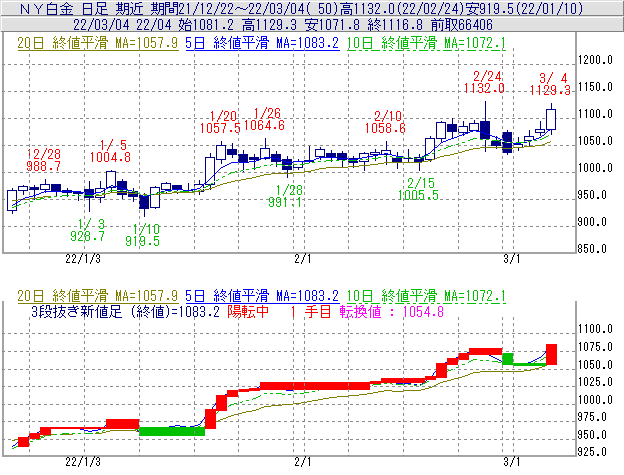Click the last white candlestick of 3/4
This screenshot has height=475, width=624.
click(551, 119)
